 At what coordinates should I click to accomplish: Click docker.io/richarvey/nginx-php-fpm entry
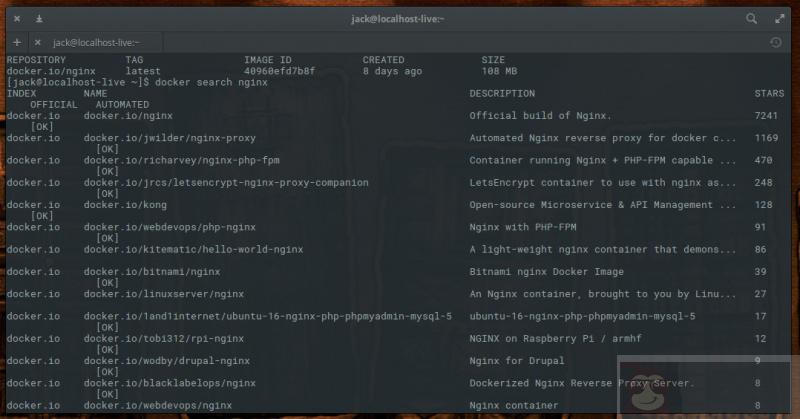182,160
